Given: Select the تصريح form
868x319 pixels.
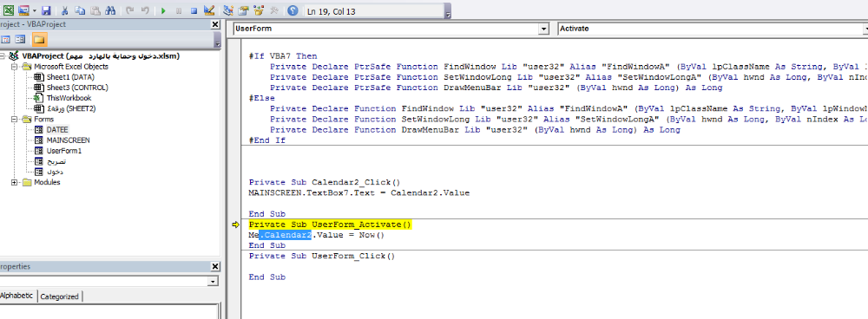Looking at the screenshot, I should pos(56,161).
